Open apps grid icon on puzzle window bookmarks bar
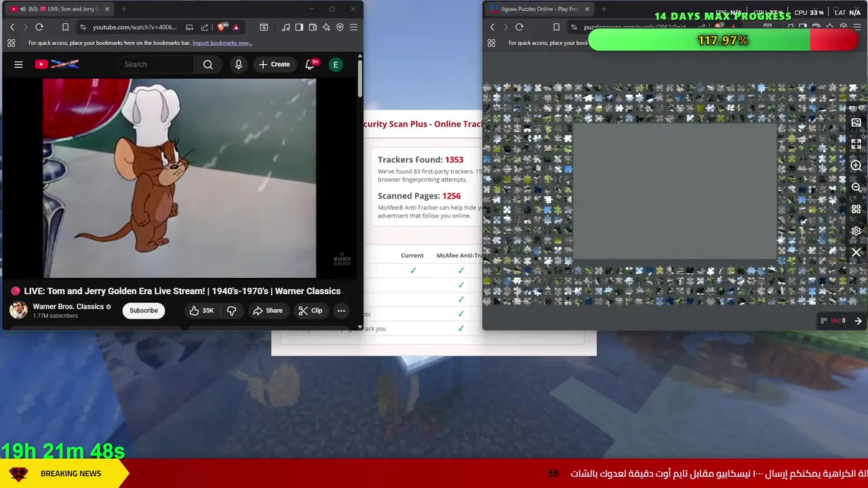Screen dimensions: 868x488 (x=492, y=43)
